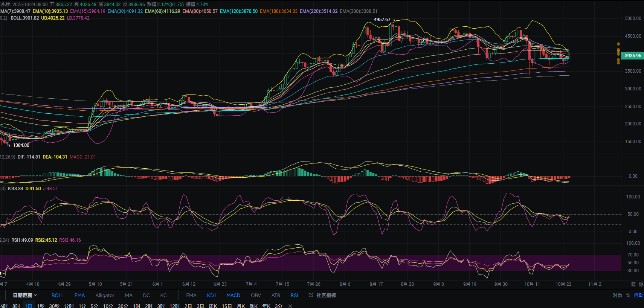
Task: Toggle the BOLL main indicator
Action: coord(58,295)
